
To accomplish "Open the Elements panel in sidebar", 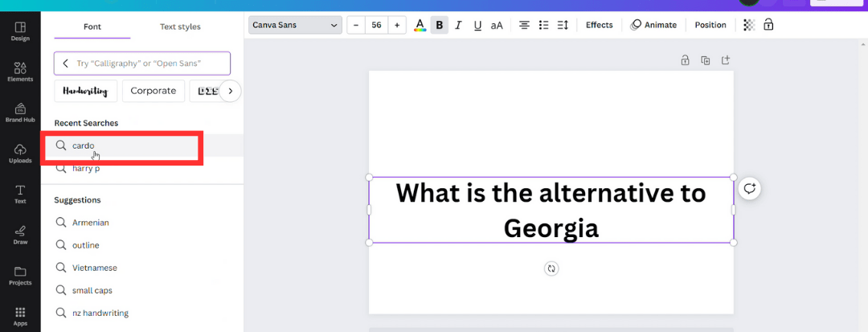I will coord(20,71).
